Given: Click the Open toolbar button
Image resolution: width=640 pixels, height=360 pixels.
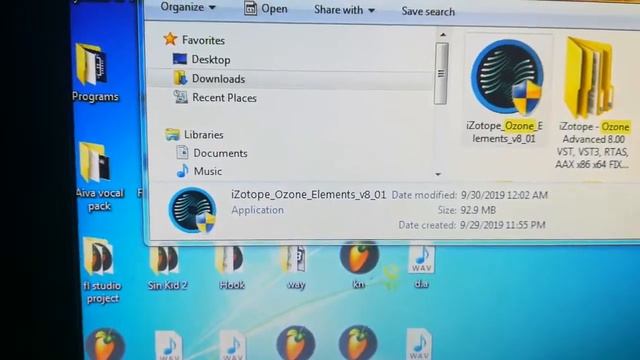Looking at the screenshot, I should point(266,9).
